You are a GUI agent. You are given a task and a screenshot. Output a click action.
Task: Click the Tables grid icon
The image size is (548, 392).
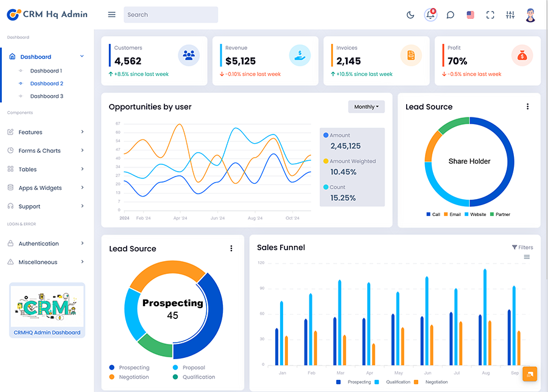coord(10,169)
